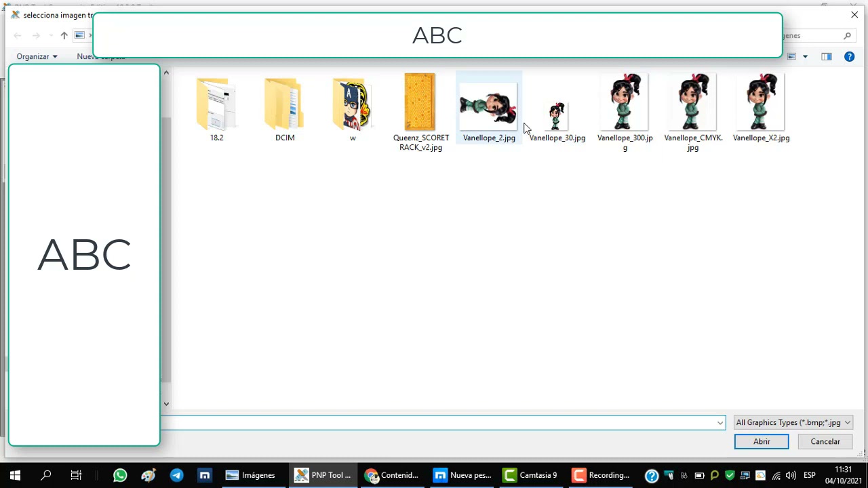Expand the view options dropdown arrow
This screenshot has height=488, width=868.
pos(805,56)
